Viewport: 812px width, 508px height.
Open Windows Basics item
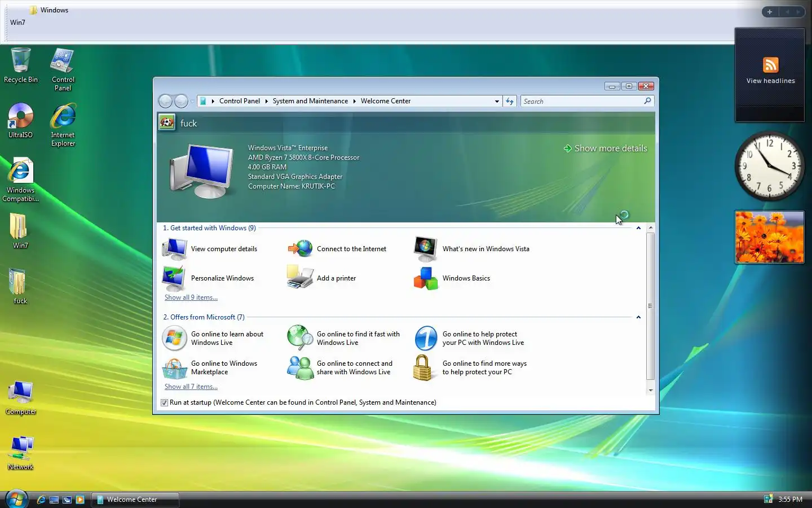452,278
